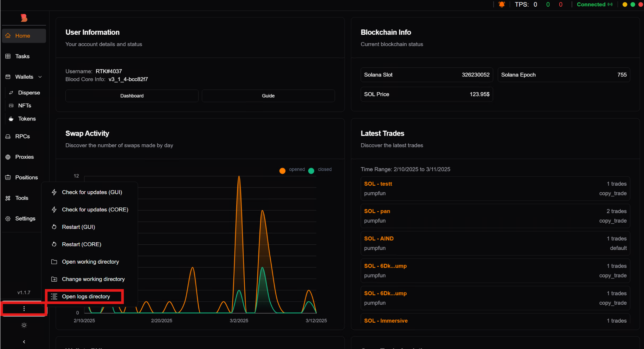Select Open logs directory menu entry
Screen dimensions: 644x349
coord(86,296)
